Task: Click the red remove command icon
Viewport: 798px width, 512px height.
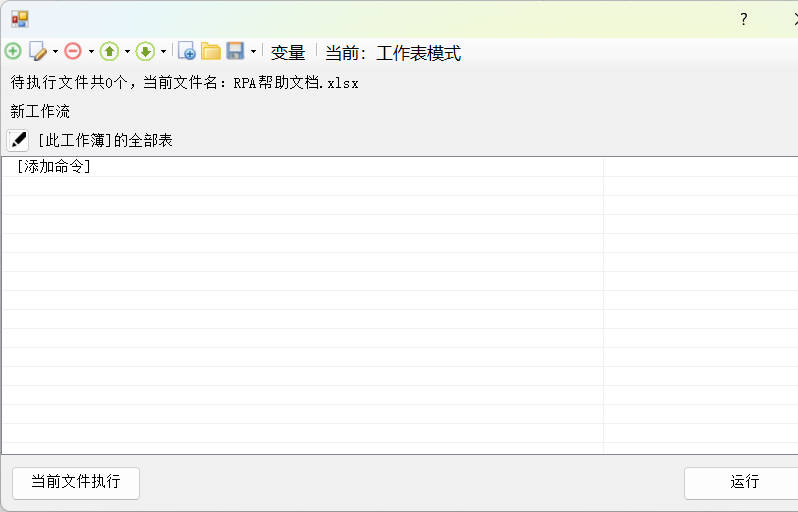Action: click(73, 52)
